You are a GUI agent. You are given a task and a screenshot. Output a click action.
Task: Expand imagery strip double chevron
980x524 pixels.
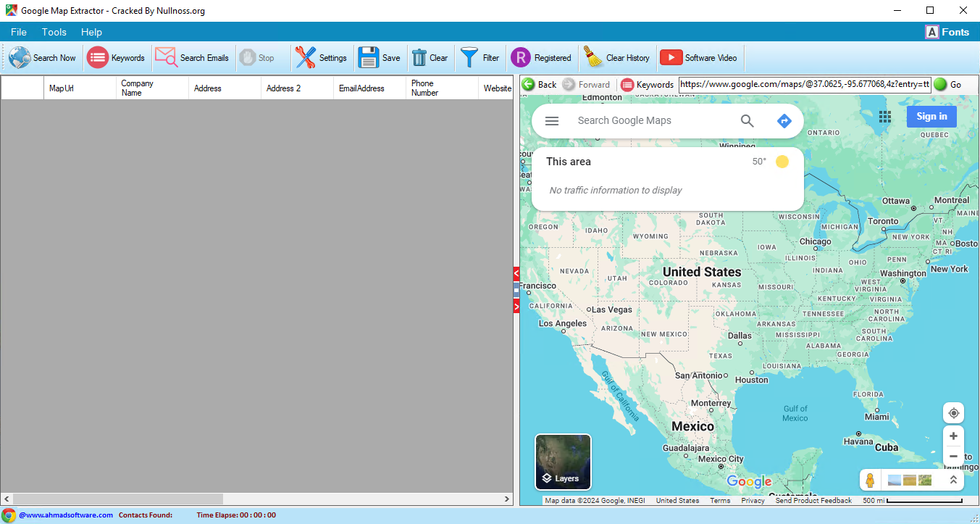[x=953, y=480]
